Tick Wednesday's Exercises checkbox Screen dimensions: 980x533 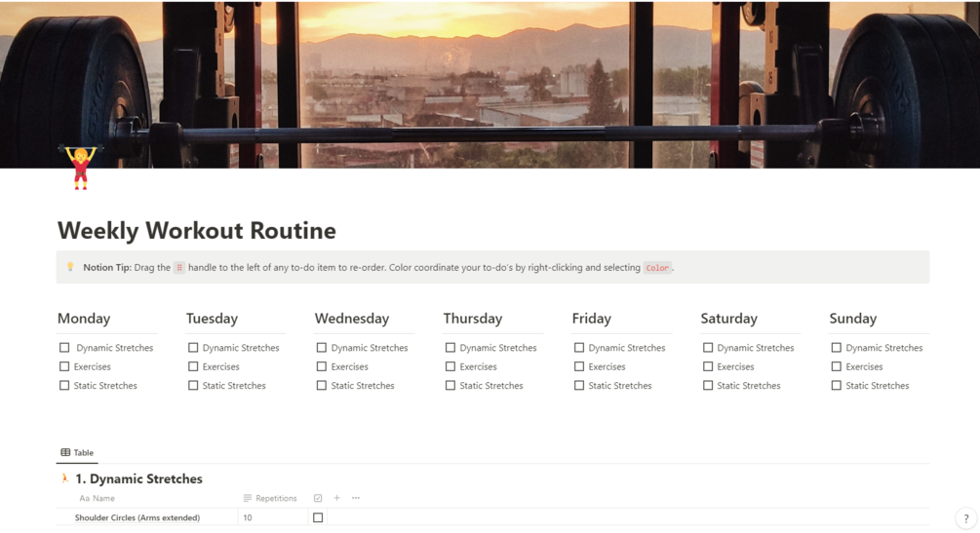point(322,366)
